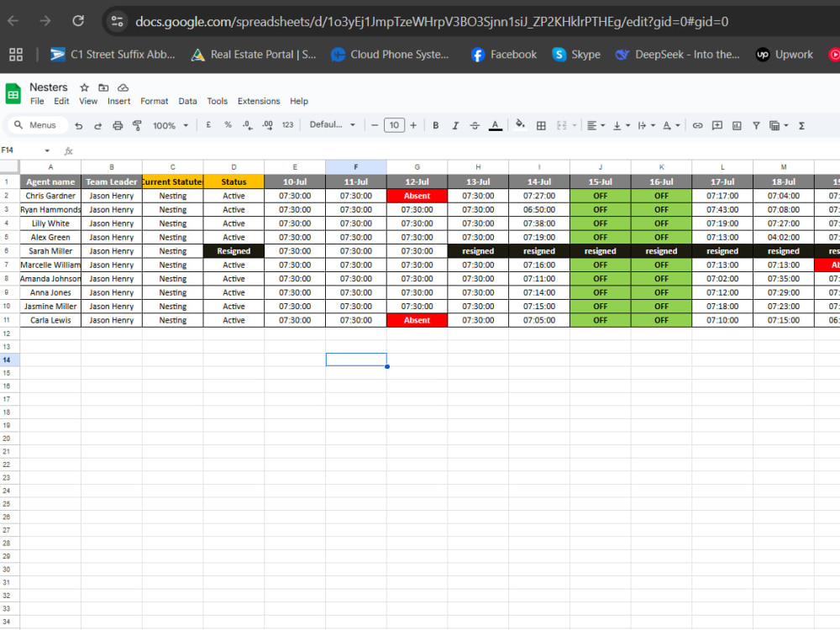Select column F header

click(355, 167)
